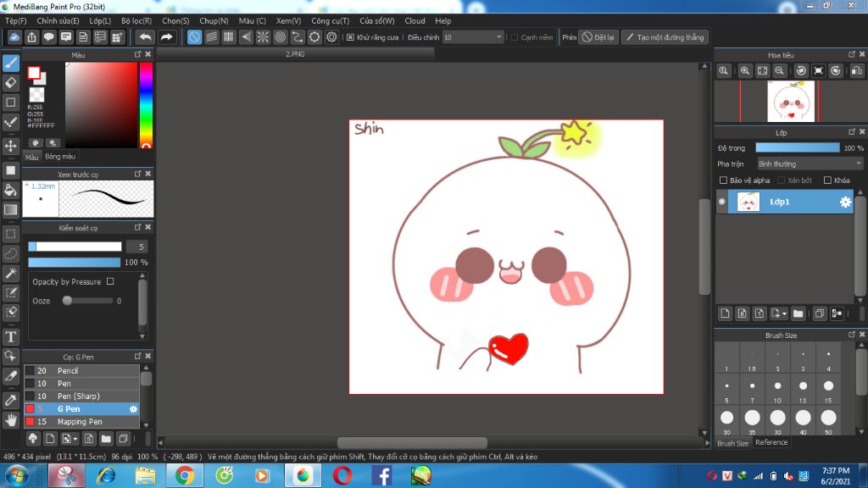
Task: Open the Bộ lọc(R) menu
Action: 136,20
